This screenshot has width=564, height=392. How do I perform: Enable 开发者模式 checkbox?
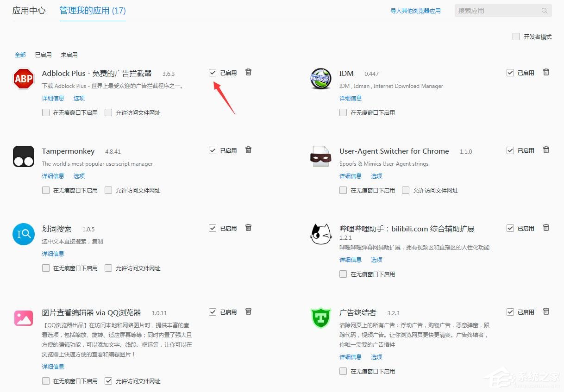[516, 36]
